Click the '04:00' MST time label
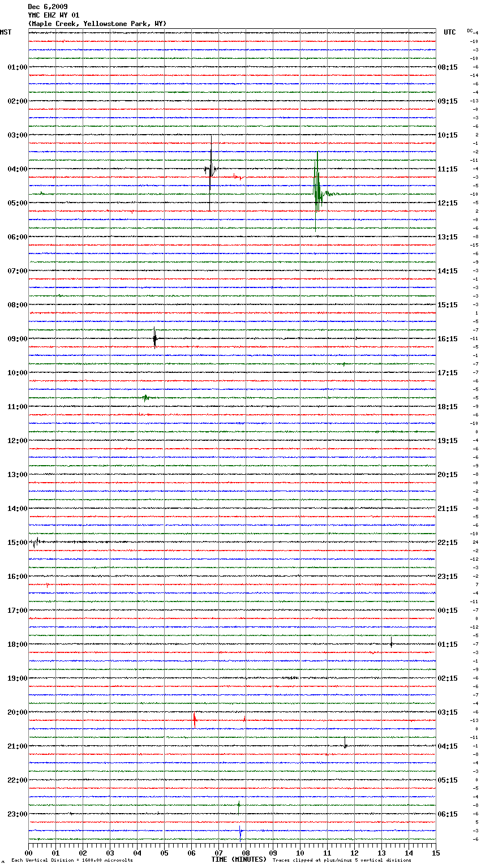The height and width of the screenshot is (868, 481). 18,169
